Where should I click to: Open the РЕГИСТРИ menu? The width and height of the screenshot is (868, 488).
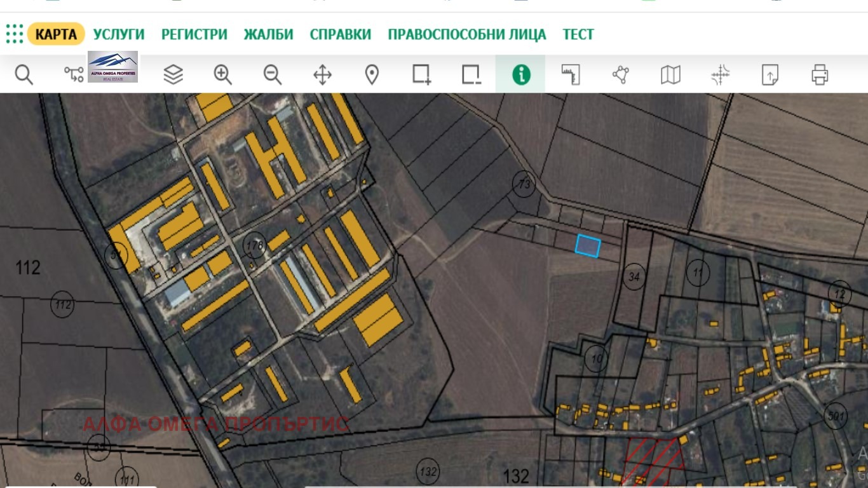pos(194,34)
